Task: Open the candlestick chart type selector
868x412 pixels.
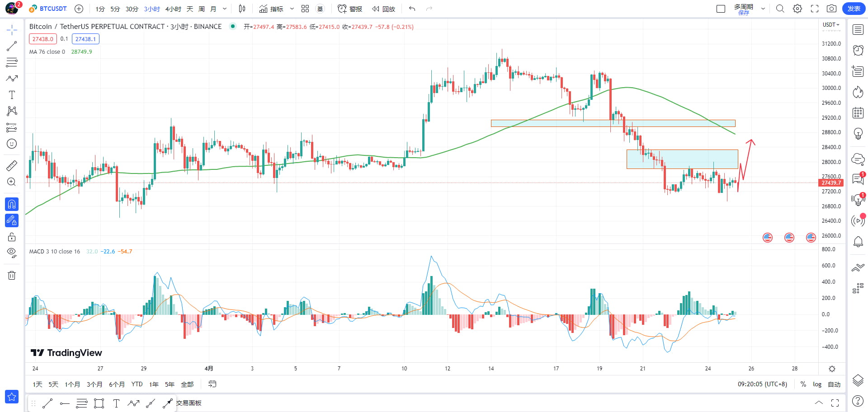Action: [x=242, y=9]
